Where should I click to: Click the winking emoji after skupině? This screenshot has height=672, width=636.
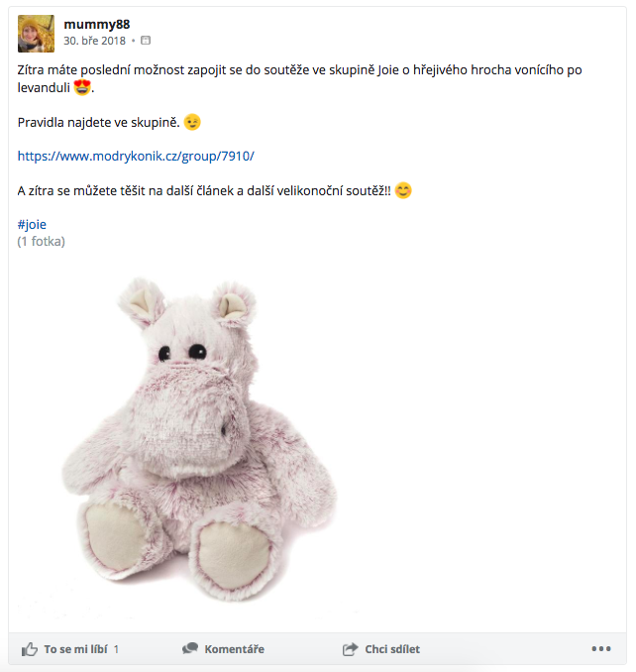pos(192,122)
